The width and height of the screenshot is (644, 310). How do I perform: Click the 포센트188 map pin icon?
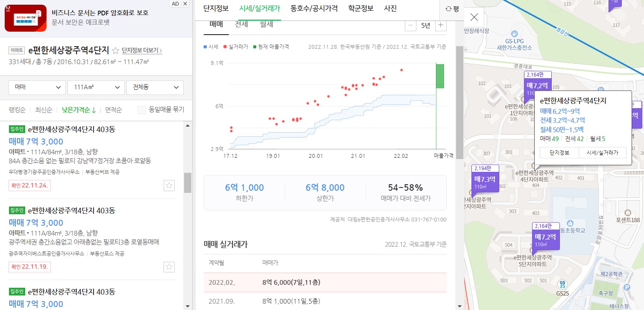627,213
